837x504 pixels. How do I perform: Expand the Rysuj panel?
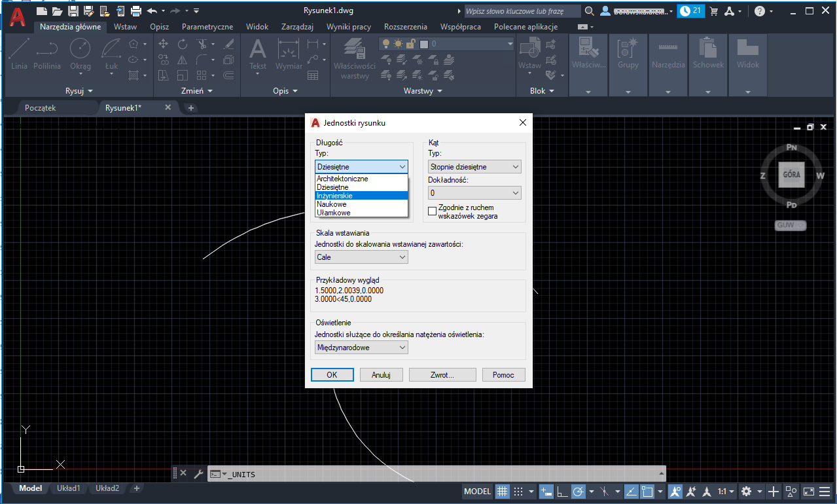pyautogui.click(x=79, y=91)
